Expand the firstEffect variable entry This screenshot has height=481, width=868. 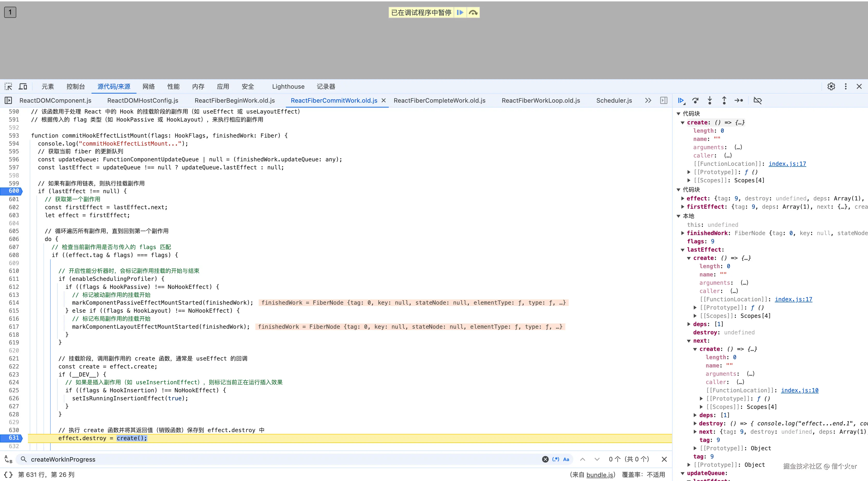[683, 207]
